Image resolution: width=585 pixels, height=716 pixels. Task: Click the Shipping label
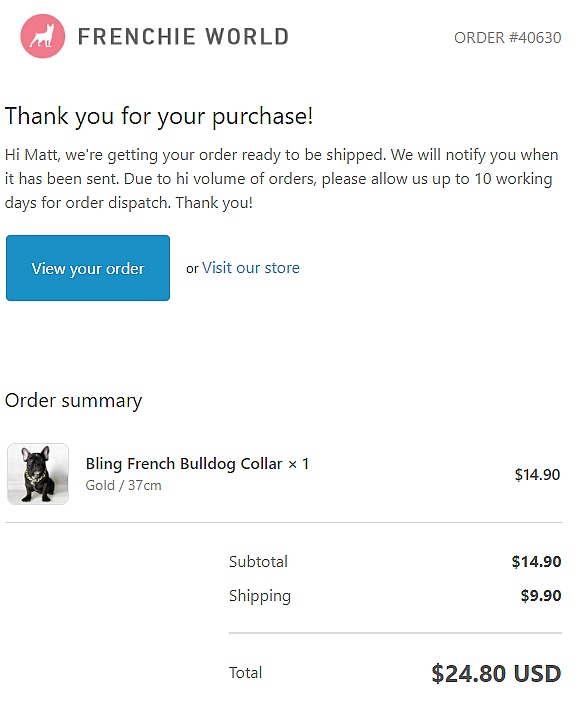[259, 596]
